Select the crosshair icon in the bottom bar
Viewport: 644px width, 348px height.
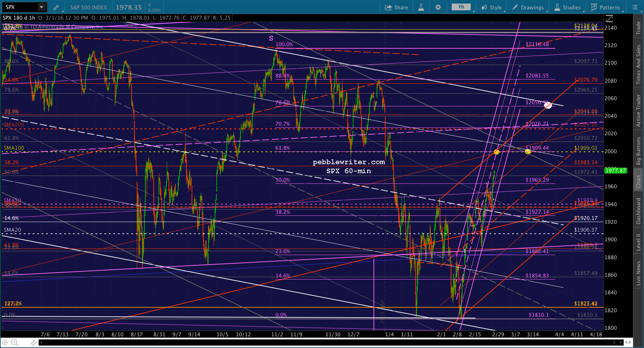pyautogui.click(x=5, y=342)
